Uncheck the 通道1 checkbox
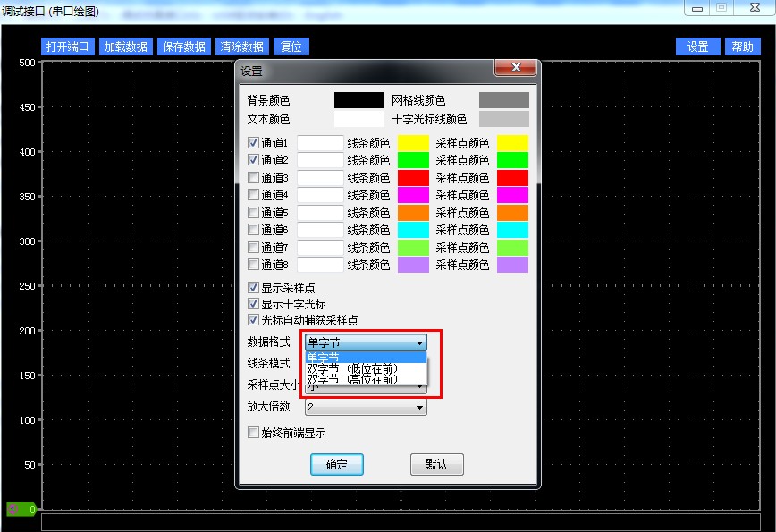 coord(253,142)
